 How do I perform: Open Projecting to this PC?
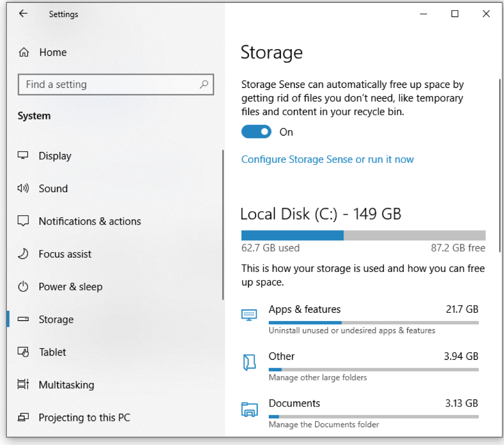[x=84, y=417]
